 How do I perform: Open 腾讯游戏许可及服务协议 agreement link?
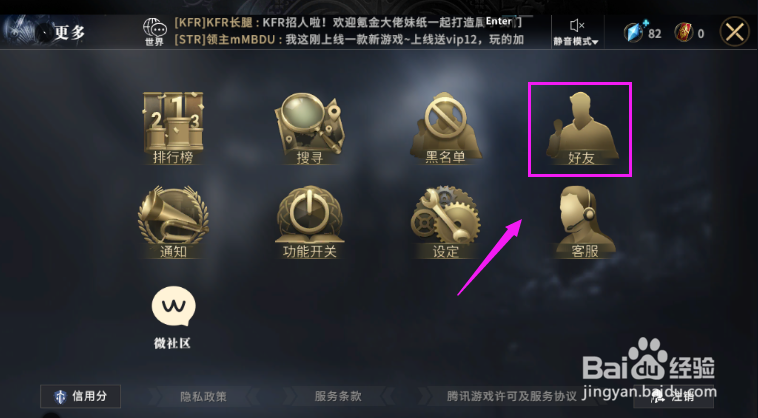tap(511, 397)
